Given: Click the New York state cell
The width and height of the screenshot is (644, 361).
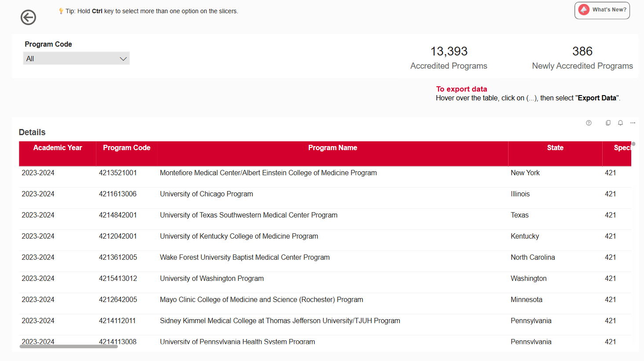Looking at the screenshot, I should [x=525, y=173].
